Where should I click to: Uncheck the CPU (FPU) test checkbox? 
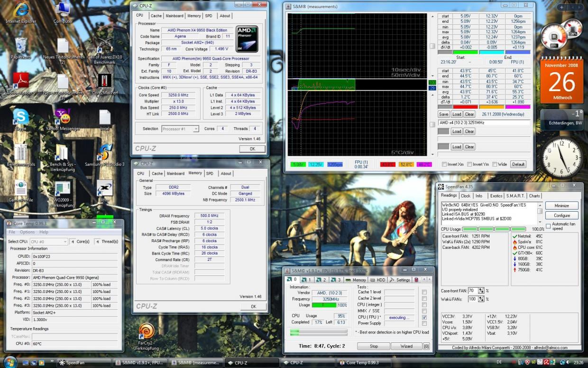pos(424,317)
